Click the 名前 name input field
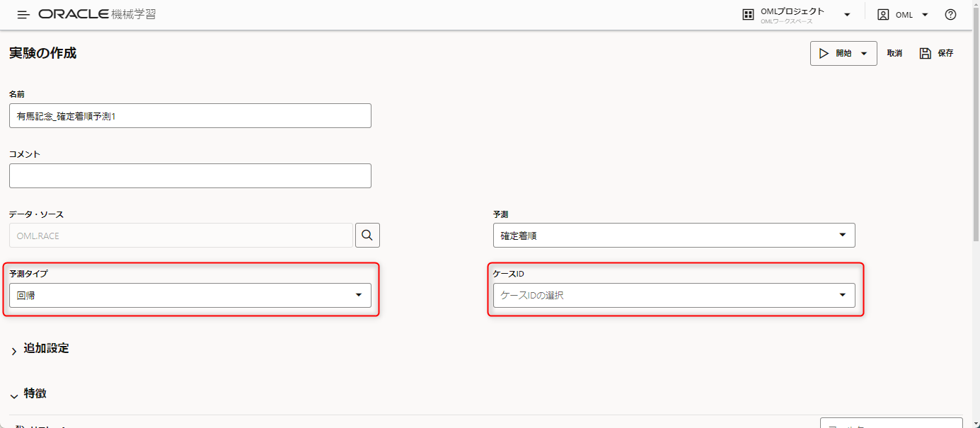The width and height of the screenshot is (980, 428). coord(190,116)
